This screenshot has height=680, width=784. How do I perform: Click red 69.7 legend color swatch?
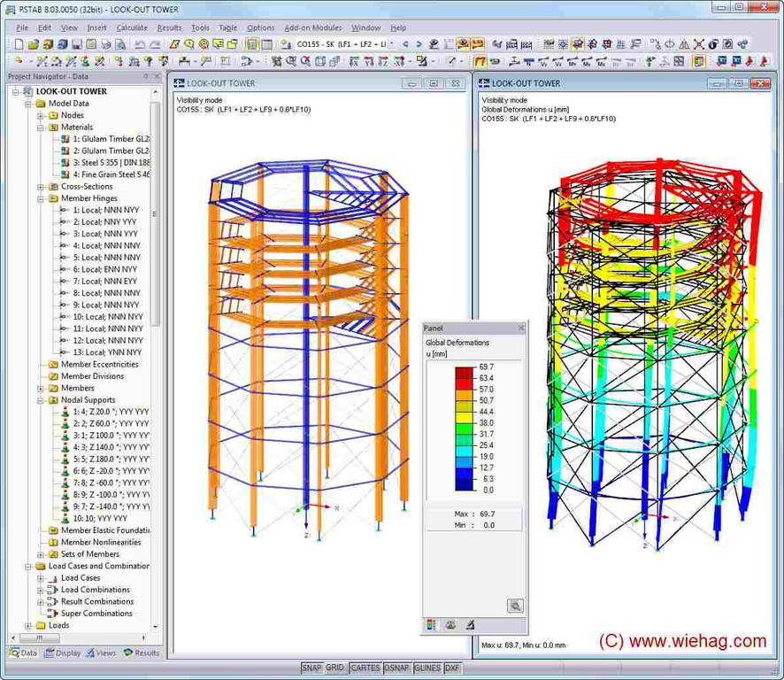click(464, 373)
